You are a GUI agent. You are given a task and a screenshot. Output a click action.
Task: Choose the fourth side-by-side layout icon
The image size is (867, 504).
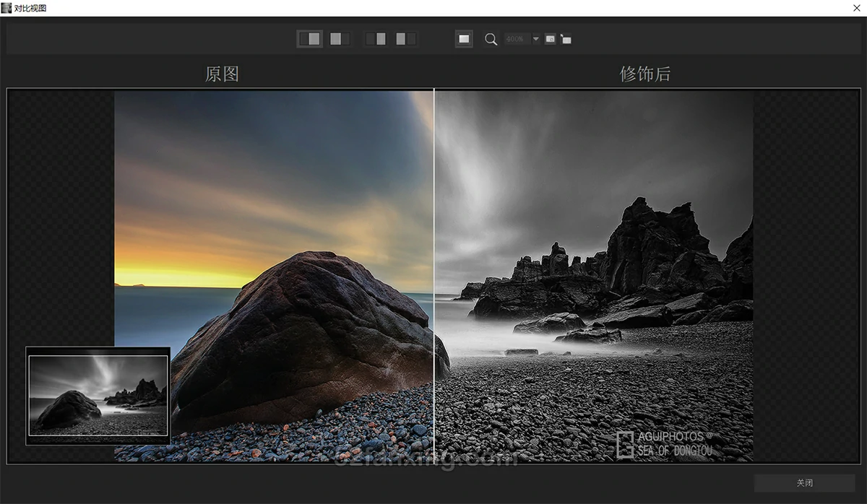(x=405, y=39)
